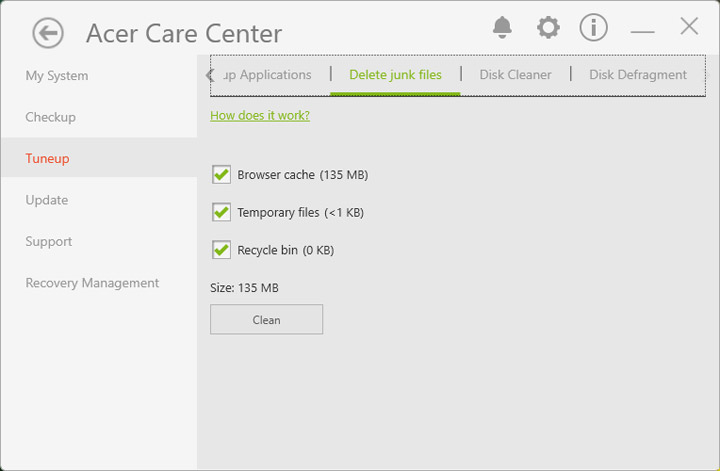The image size is (720, 471).
Task: Go to My System section
Action: (x=57, y=76)
